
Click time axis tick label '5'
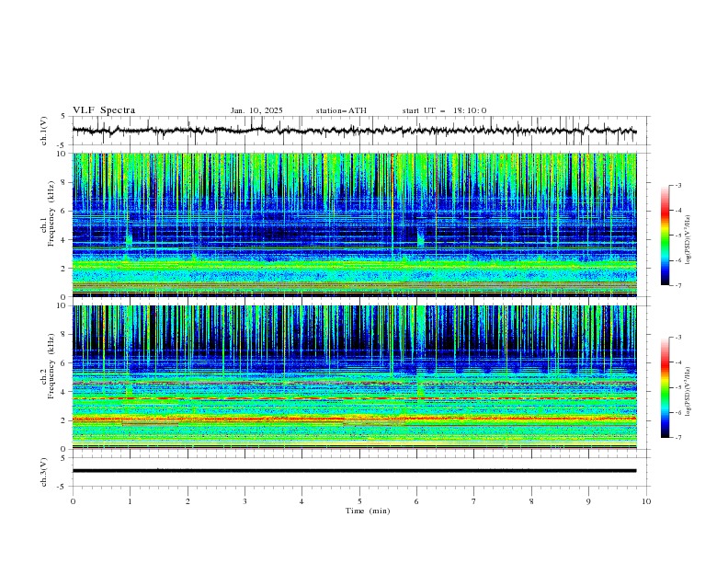point(359,501)
